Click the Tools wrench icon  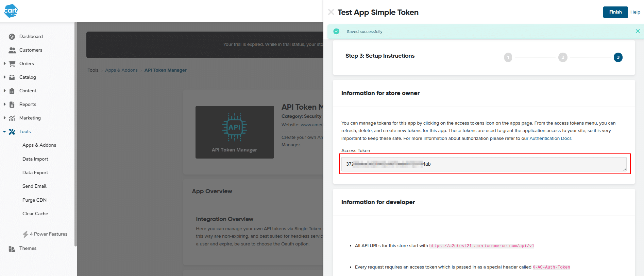click(12, 132)
